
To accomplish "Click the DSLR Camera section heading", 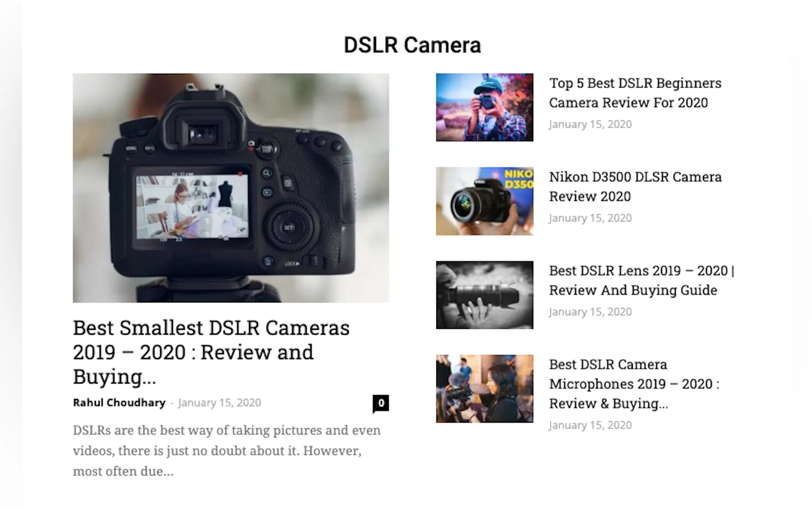I will (412, 45).
